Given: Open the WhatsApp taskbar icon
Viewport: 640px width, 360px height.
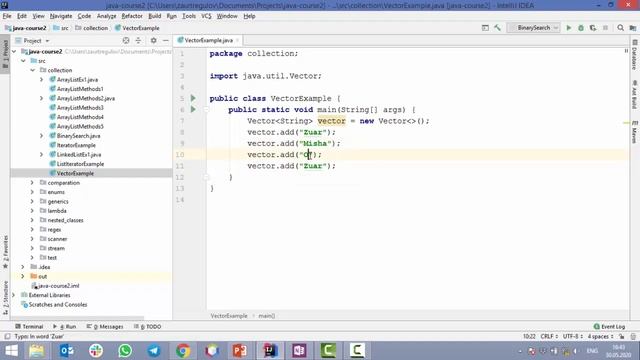Looking at the screenshot, I should pyautogui.click(x=125, y=351).
